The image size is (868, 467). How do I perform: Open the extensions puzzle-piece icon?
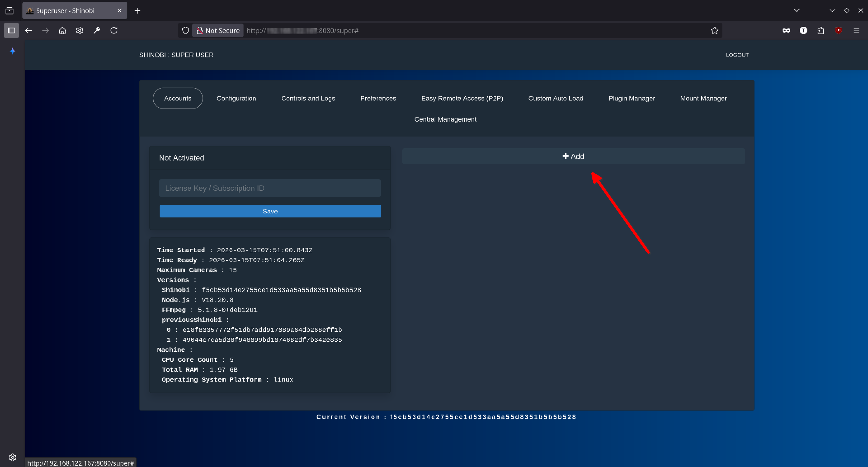pos(821,30)
